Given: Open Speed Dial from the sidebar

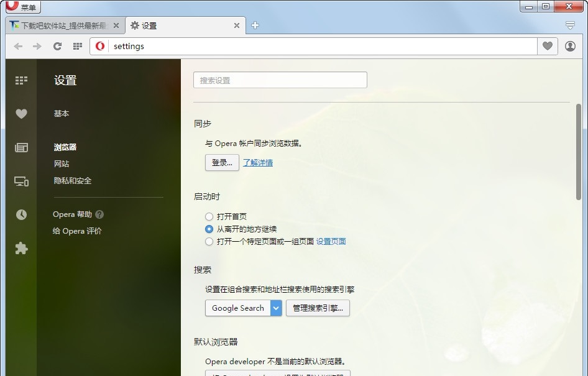Looking at the screenshot, I should coord(21,80).
